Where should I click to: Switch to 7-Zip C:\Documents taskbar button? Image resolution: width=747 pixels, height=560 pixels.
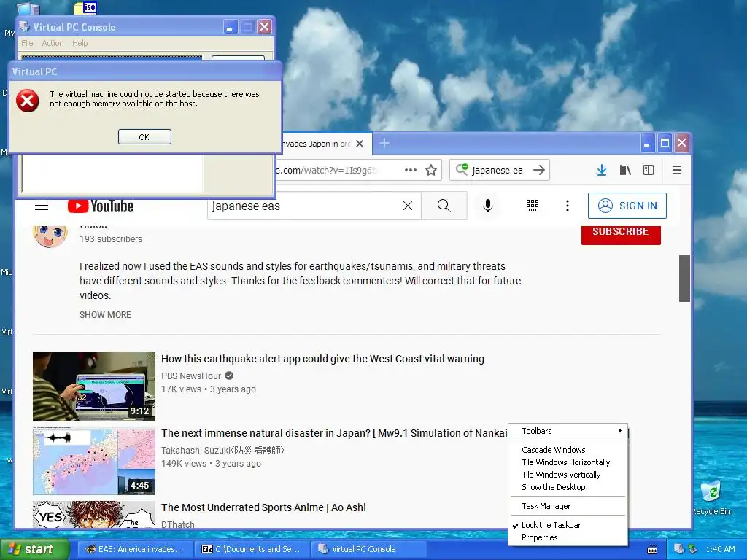click(x=252, y=549)
